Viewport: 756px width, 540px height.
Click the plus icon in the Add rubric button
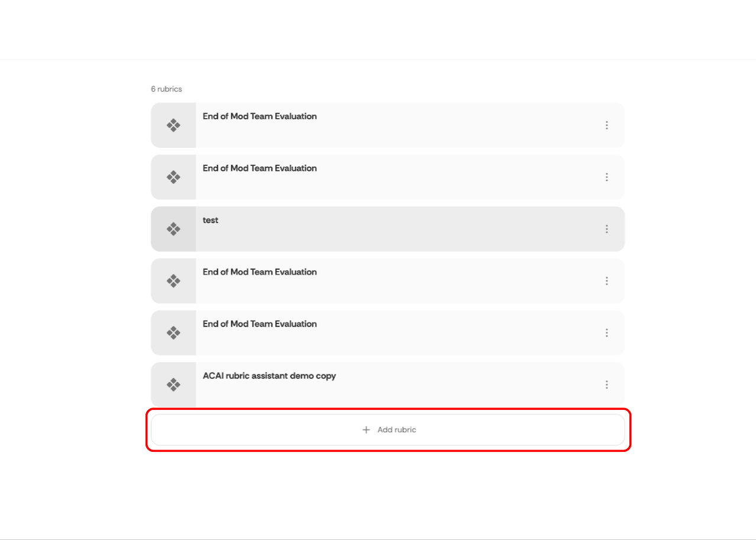[x=366, y=430]
